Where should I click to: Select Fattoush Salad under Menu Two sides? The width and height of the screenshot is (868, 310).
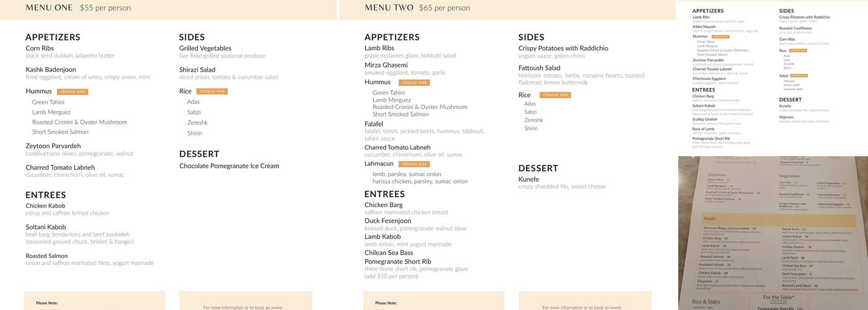(539, 68)
